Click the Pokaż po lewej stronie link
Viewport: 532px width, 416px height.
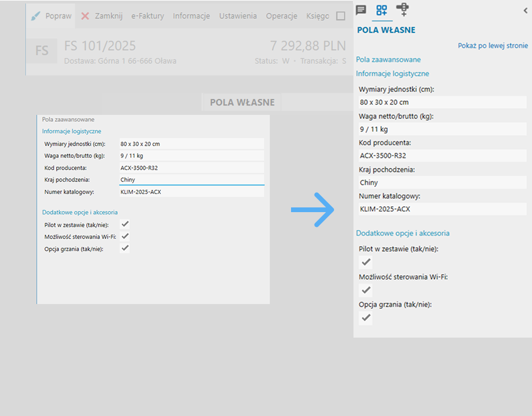coord(493,45)
